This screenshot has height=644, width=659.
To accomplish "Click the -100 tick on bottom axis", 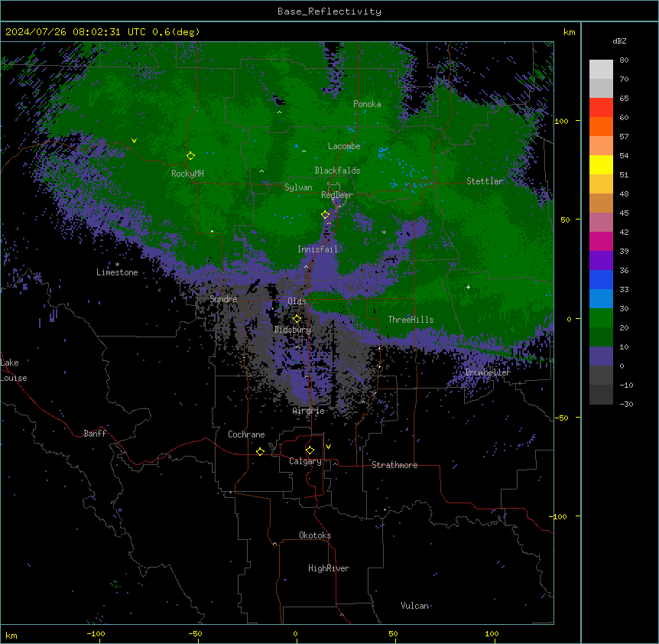I will coord(96,633).
